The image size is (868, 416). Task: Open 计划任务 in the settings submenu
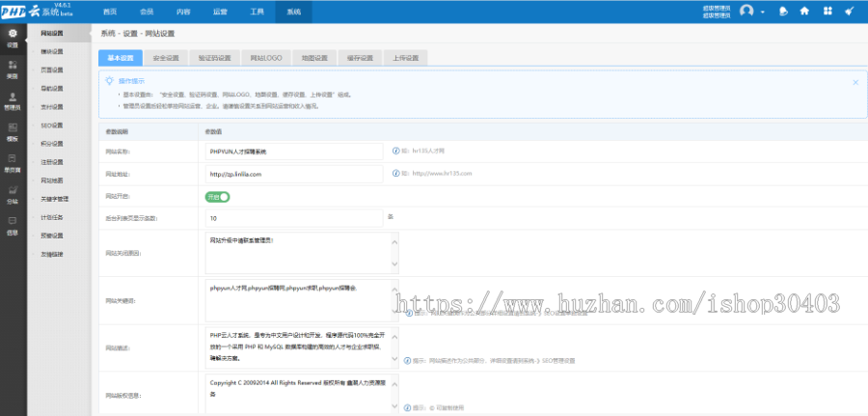coord(52,217)
